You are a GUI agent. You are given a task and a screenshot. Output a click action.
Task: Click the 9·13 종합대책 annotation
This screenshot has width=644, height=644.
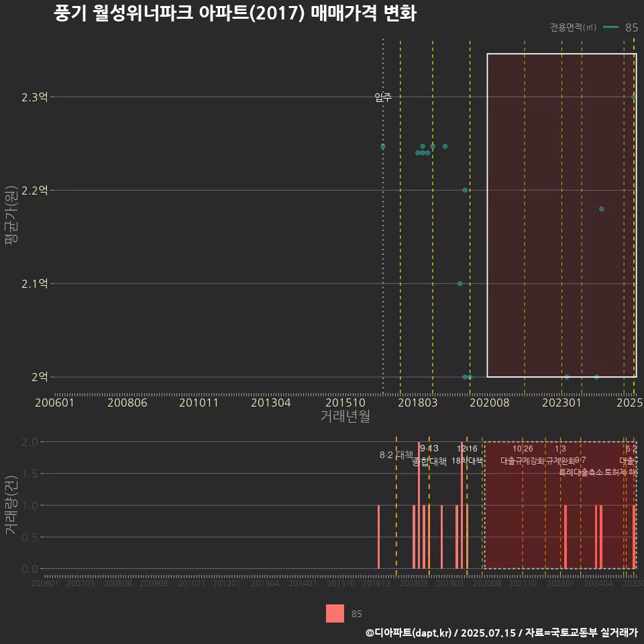429,455
